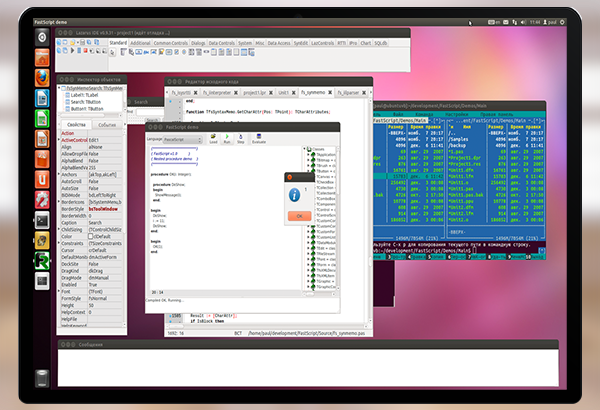Click OK in the message dialog

pos(298,215)
